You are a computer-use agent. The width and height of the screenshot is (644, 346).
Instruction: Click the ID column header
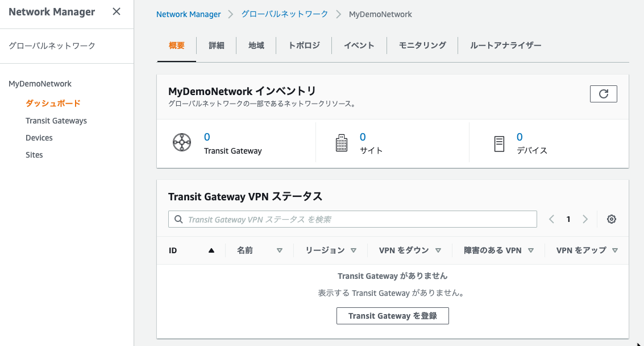point(173,250)
